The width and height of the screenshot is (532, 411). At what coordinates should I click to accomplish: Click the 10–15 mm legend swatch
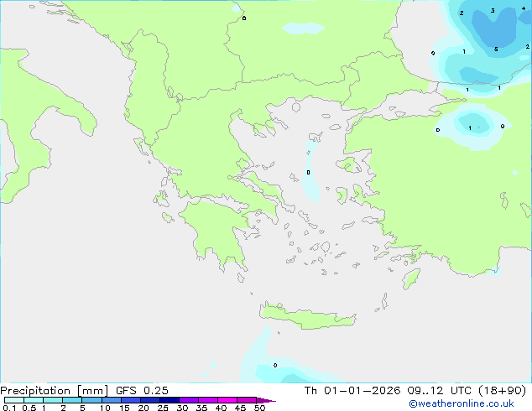(x=112, y=400)
